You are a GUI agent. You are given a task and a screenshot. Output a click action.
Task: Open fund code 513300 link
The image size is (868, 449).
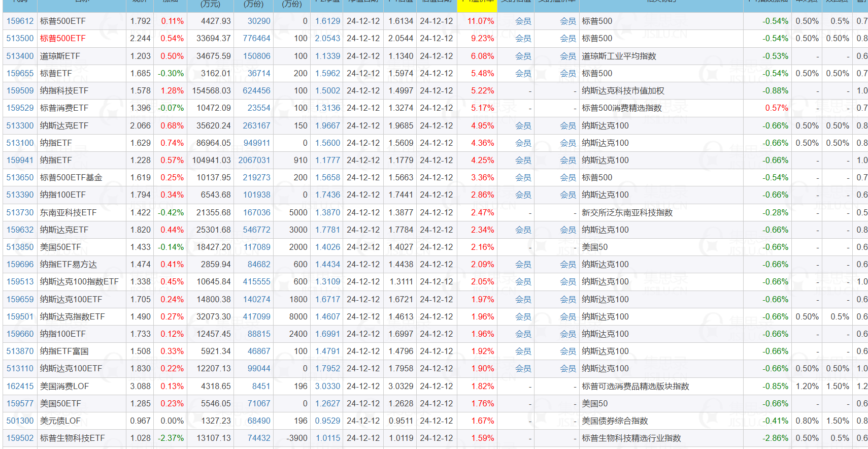click(x=20, y=125)
